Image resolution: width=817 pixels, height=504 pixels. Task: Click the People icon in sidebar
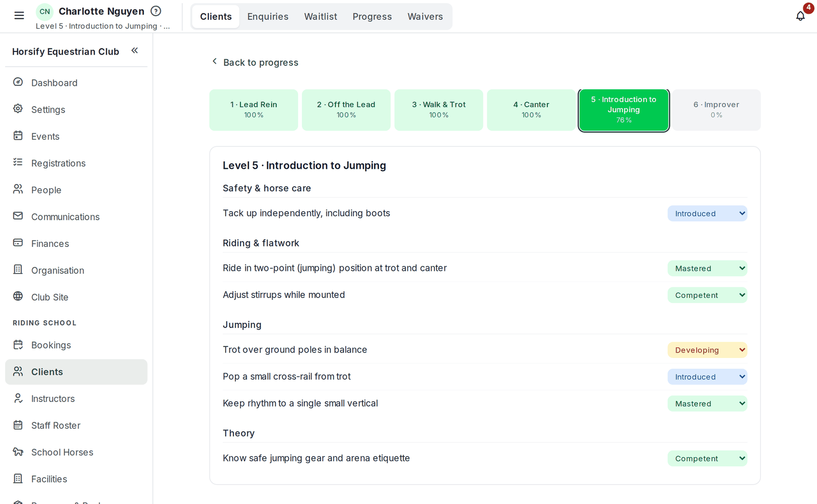18,189
